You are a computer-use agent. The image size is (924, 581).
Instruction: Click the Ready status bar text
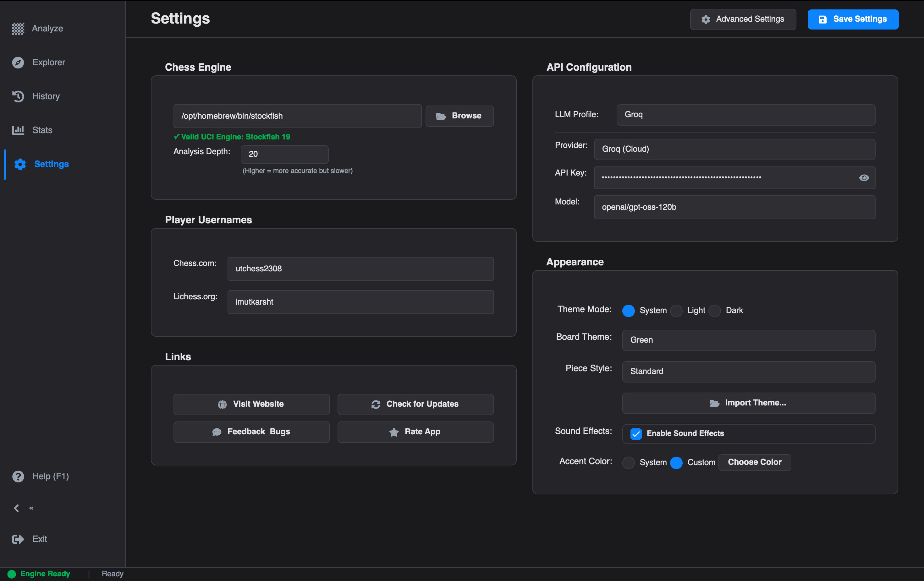tap(113, 574)
